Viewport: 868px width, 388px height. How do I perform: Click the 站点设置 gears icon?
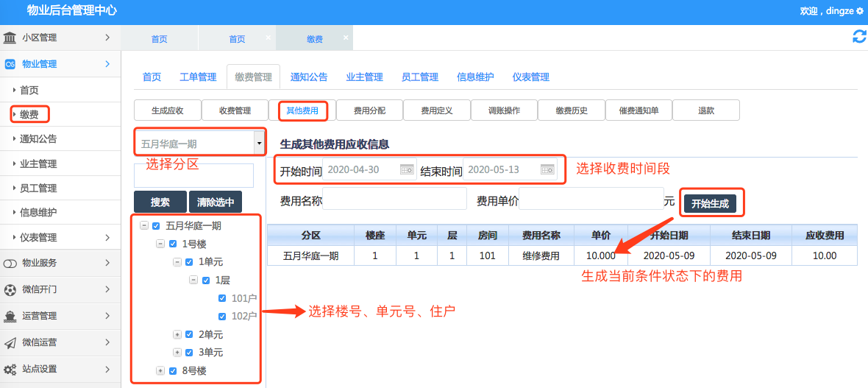coord(10,369)
